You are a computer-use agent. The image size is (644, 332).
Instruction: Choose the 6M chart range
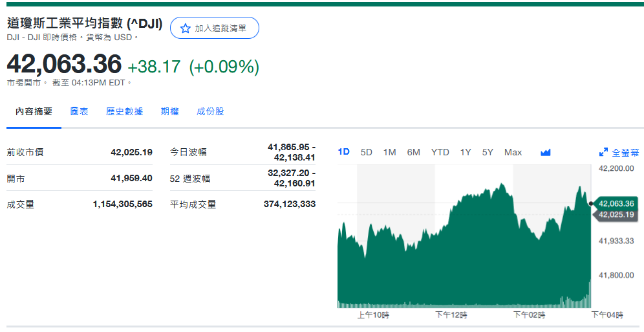point(414,152)
